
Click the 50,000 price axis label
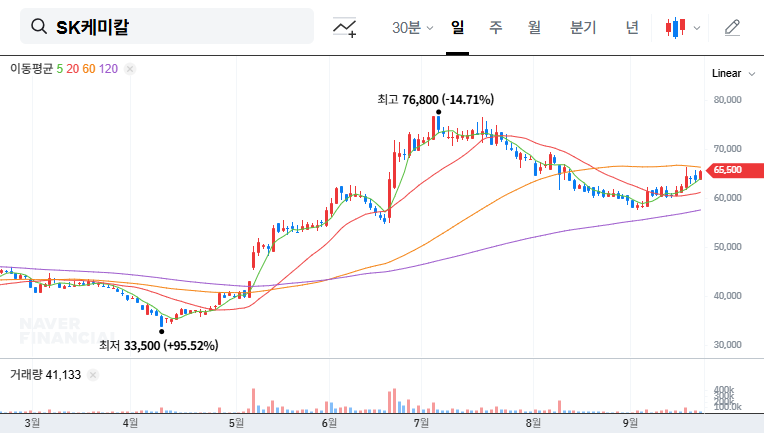[727, 246]
